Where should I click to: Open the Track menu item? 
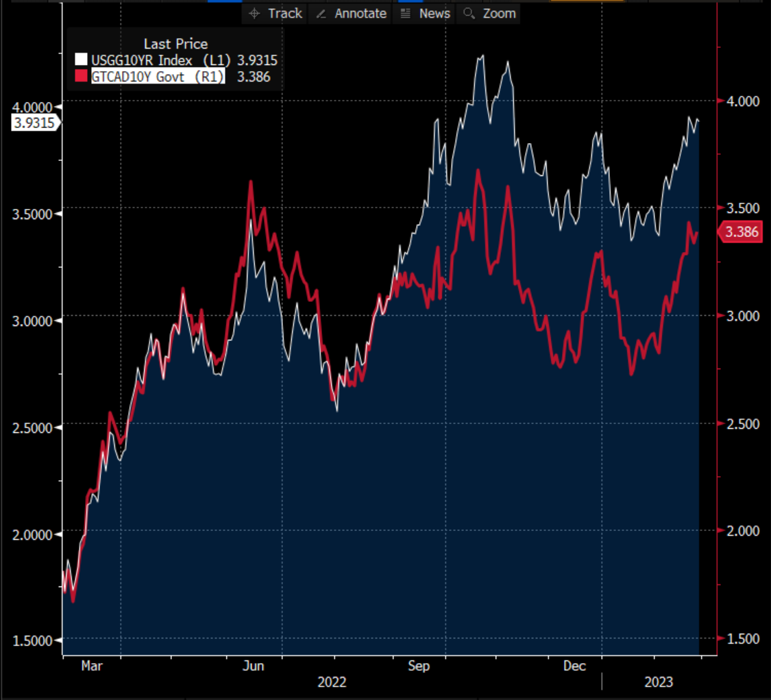(x=287, y=13)
